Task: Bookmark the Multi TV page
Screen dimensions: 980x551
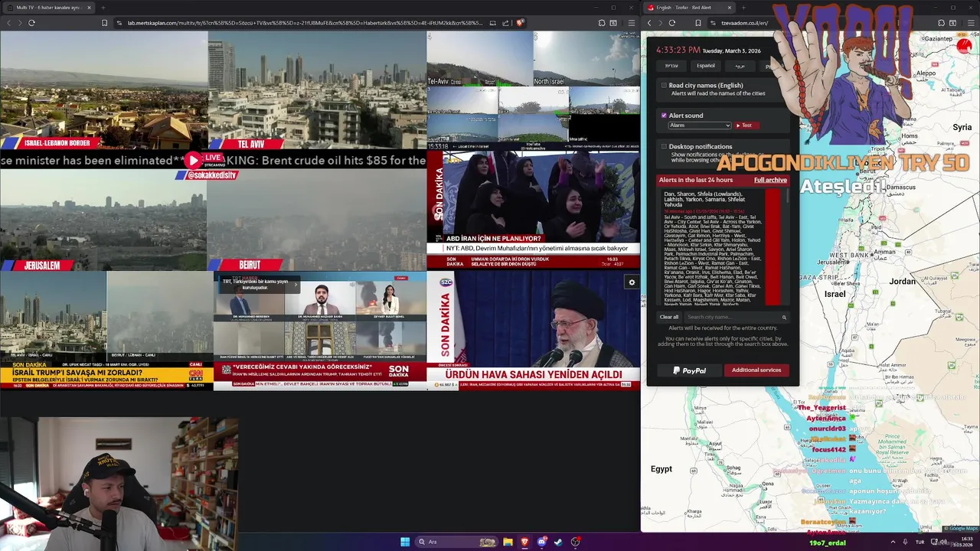Action: click(x=104, y=23)
